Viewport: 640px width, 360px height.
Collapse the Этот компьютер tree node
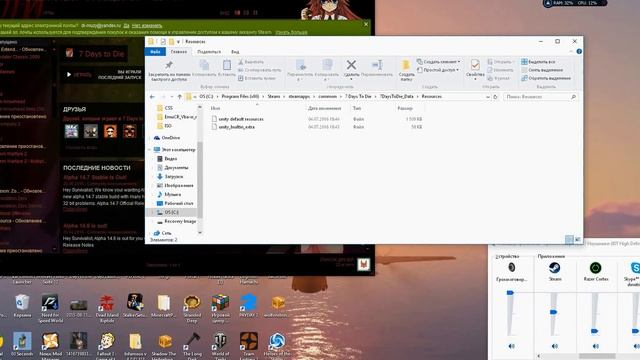tap(150, 150)
